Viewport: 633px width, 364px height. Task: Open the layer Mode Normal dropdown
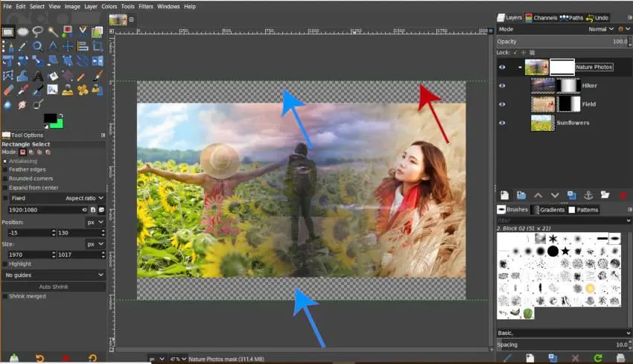coord(601,29)
